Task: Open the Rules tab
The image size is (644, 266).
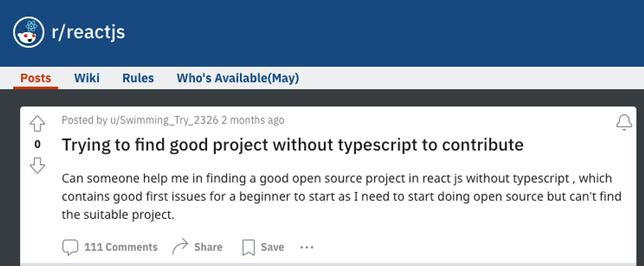Action: pyautogui.click(x=138, y=78)
